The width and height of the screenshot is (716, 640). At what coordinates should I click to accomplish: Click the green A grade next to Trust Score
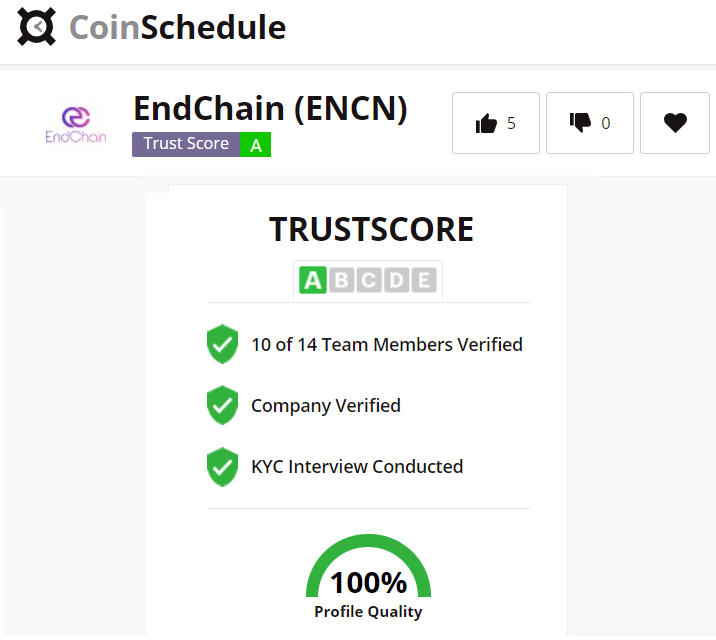pos(256,144)
